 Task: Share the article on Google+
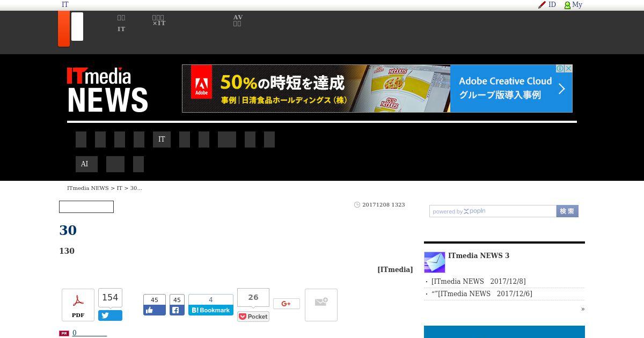[287, 304]
